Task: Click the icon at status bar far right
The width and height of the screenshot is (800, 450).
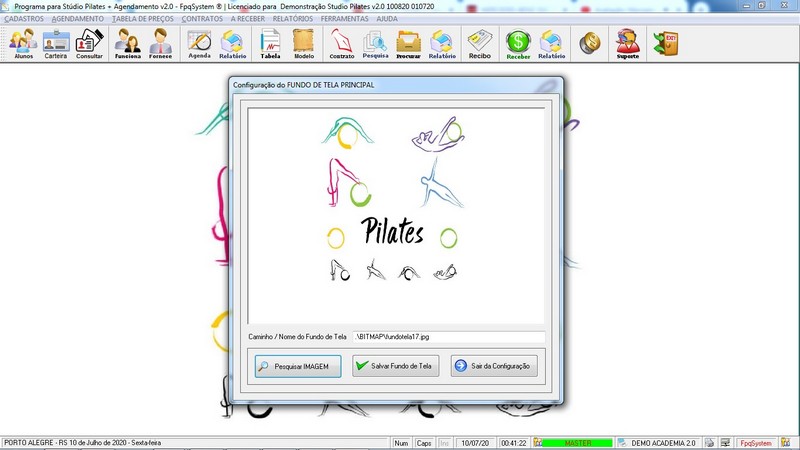Action: tap(785, 443)
